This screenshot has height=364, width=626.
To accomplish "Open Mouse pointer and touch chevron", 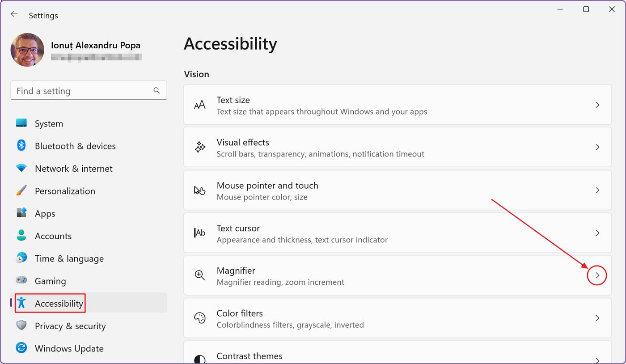I will pyautogui.click(x=597, y=190).
